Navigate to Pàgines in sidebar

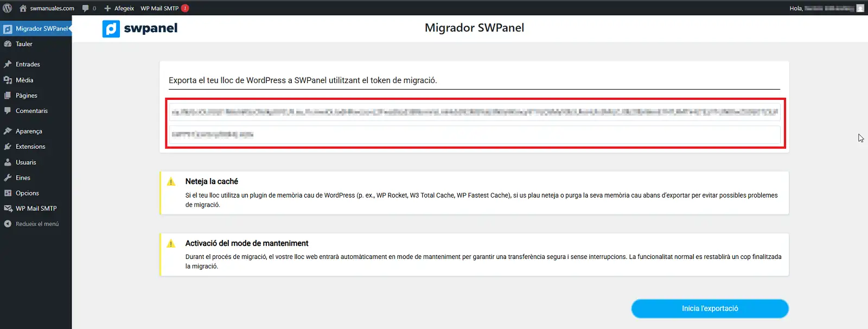[26, 96]
